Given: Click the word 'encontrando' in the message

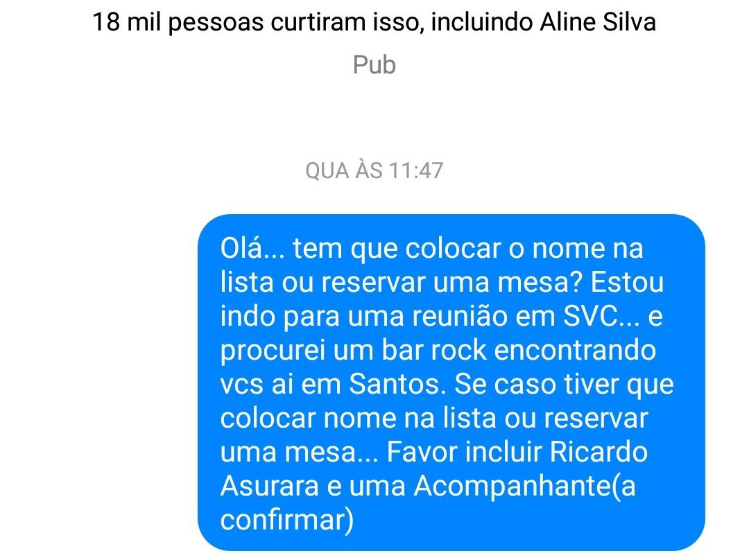Looking at the screenshot, I should click(575, 350).
